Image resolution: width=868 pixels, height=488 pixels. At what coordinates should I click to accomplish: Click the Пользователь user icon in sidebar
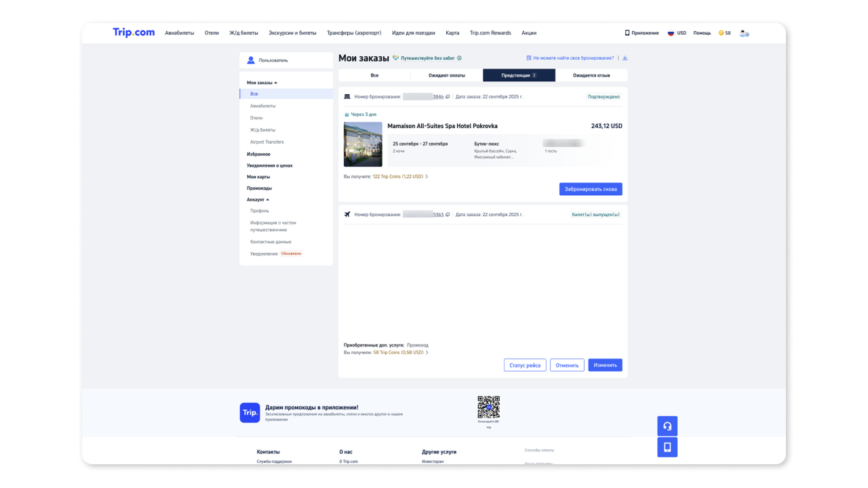[x=251, y=60]
